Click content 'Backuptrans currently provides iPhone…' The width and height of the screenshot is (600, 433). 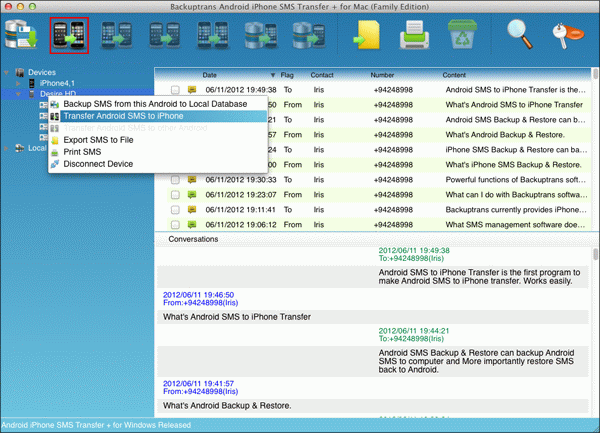point(516,210)
